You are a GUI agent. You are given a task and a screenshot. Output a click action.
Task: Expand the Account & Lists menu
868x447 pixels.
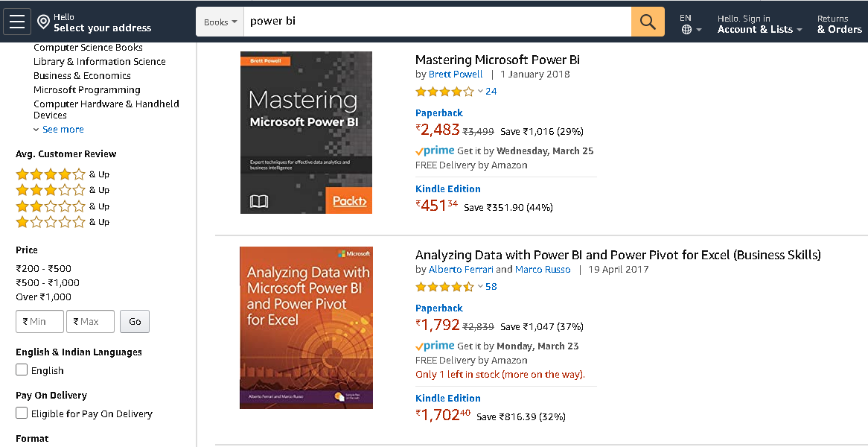pos(759,29)
